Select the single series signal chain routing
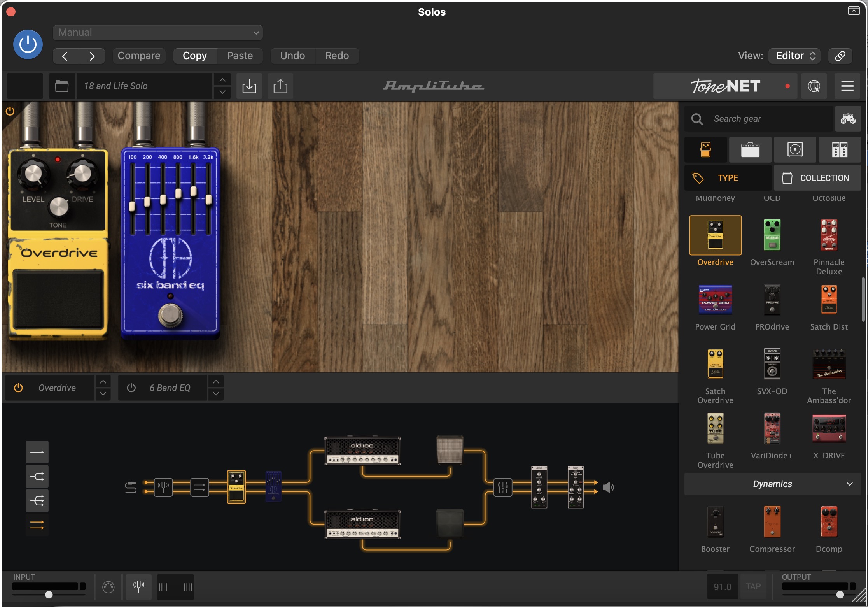Screen dimensions: 868x607 tap(37, 452)
